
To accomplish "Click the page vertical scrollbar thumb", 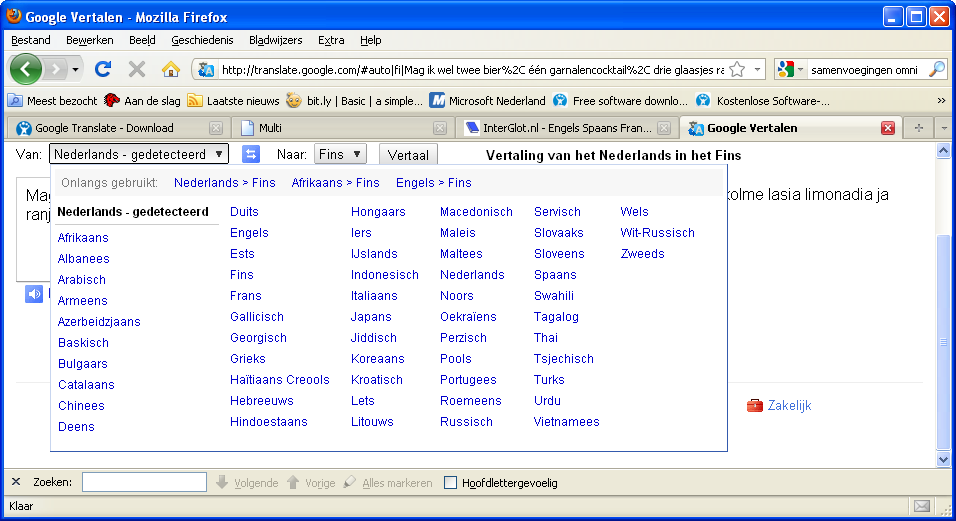I will [x=943, y=341].
